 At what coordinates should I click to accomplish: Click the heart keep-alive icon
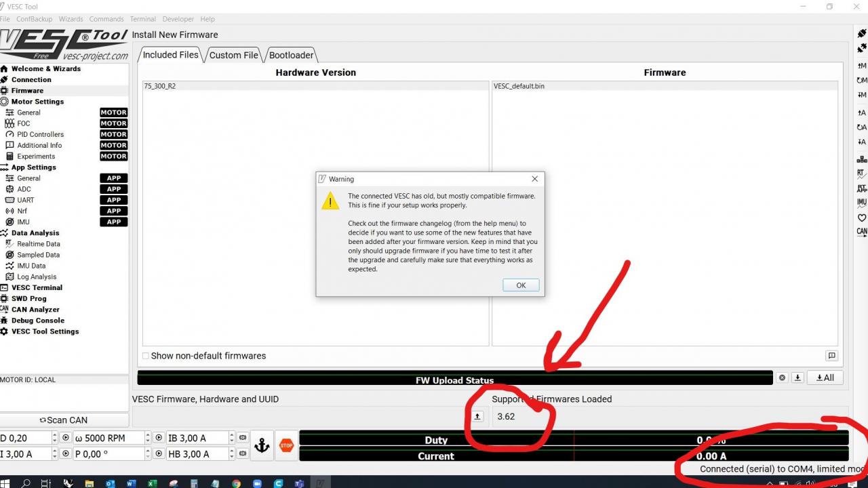tap(862, 218)
